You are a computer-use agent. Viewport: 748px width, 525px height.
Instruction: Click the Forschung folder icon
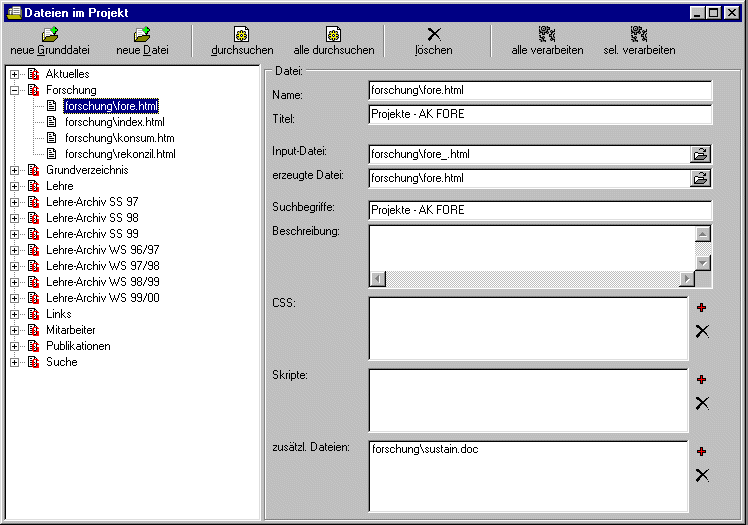[33, 90]
